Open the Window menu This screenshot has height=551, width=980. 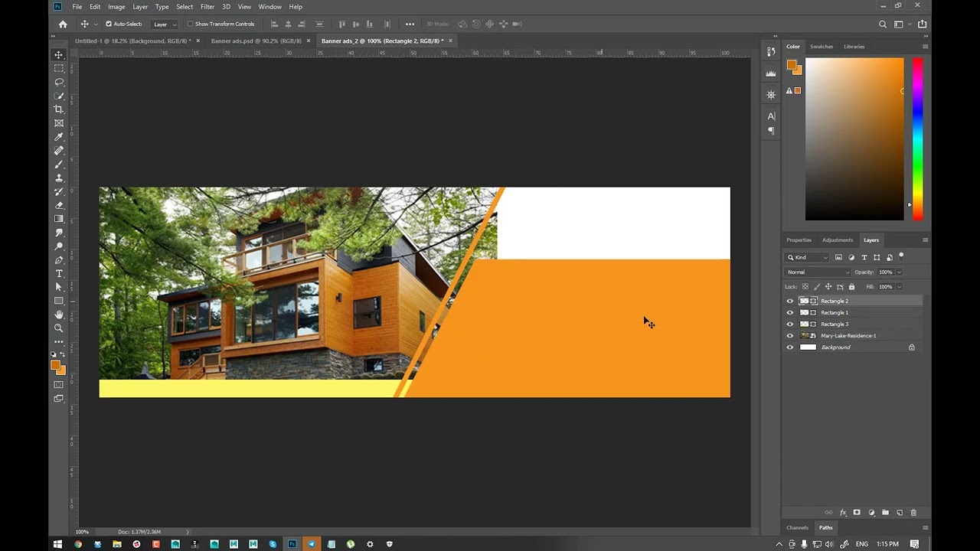[x=269, y=7]
